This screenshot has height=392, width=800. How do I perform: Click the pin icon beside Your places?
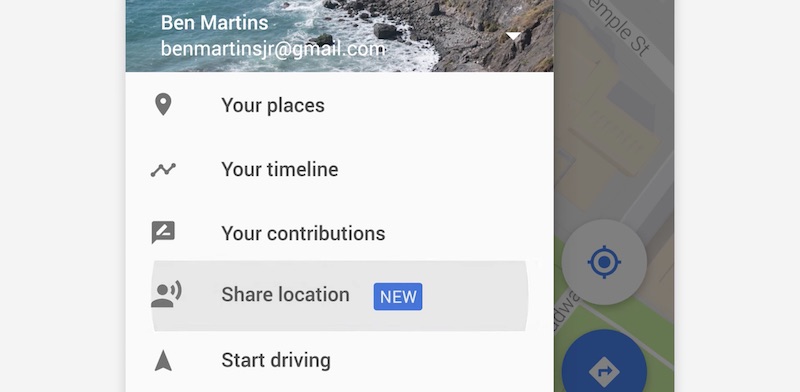[x=163, y=105]
